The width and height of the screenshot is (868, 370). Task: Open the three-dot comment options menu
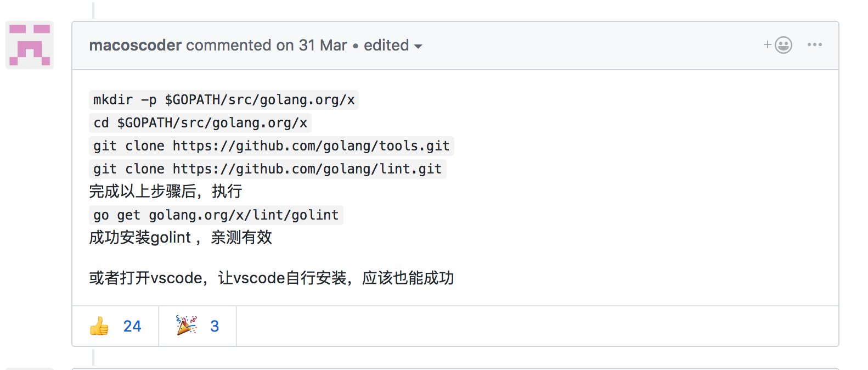[x=814, y=45]
